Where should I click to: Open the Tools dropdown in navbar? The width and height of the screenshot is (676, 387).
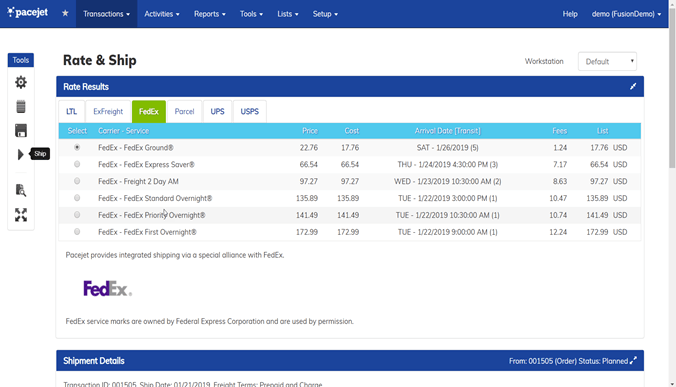[251, 14]
